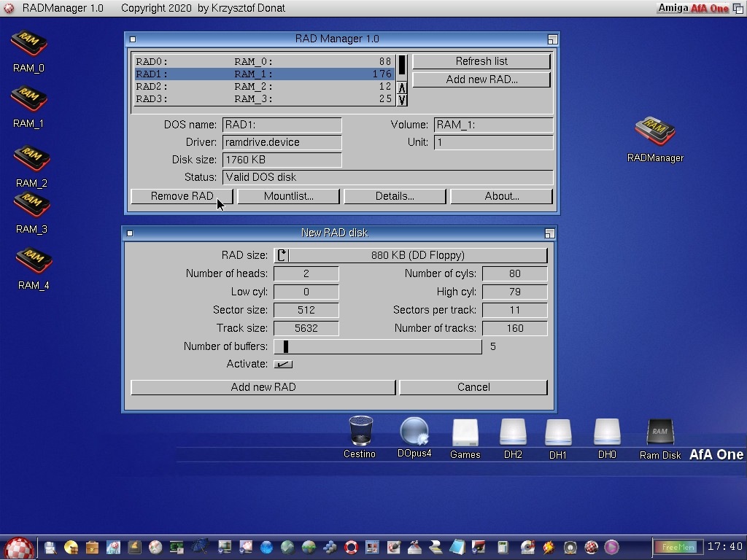Image resolution: width=747 pixels, height=560 pixels.
Task: Open the Ram Disk dock icon
Action: point(659,432)
